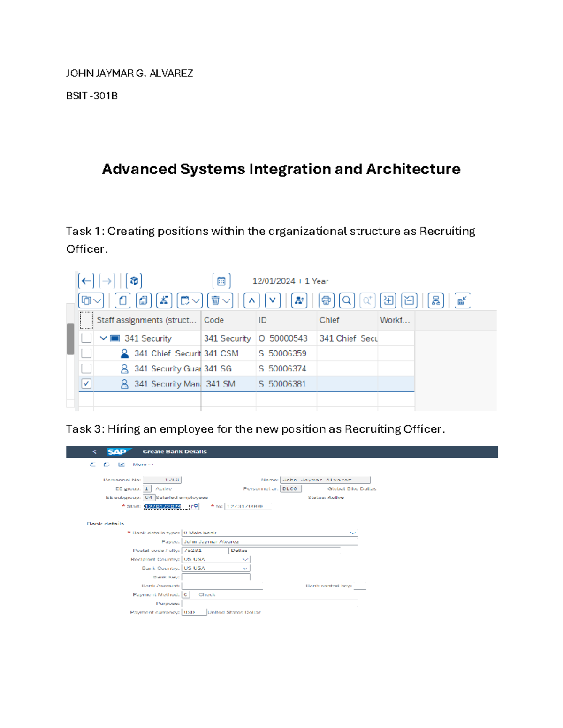The image size is (563, 728).
Task: Click the expand all nodes icon
Action: [x=388, y=300]
